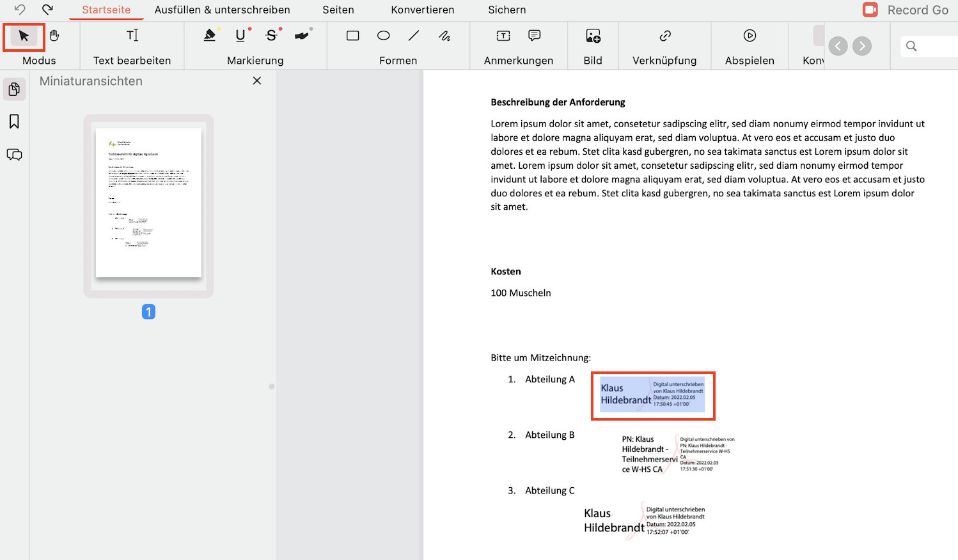Insert an image with Bild tool

pos(593,36)
